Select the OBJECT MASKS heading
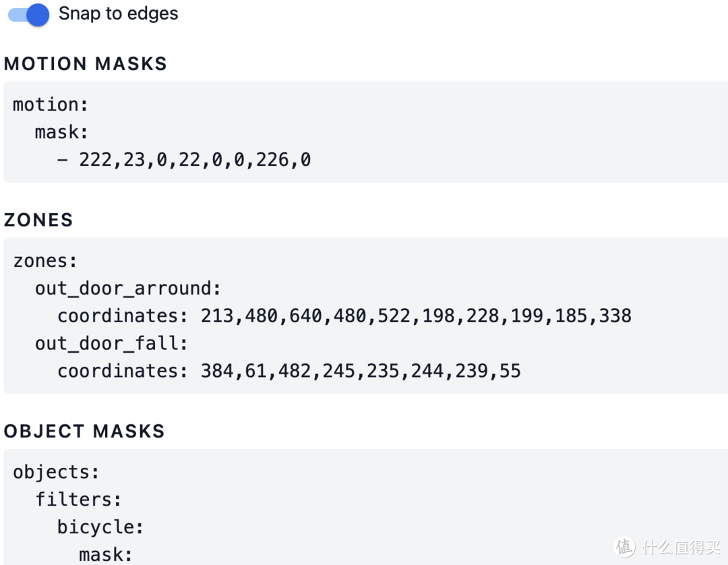Image resolution: width=728 pixels, height=565 pixels. (84, 432)
